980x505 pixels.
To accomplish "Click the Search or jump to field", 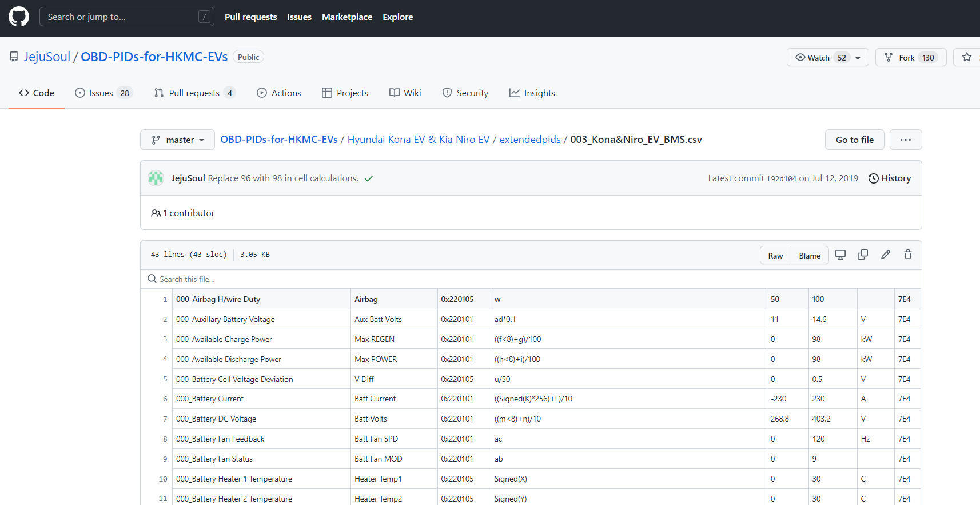I will (x=126, y=17).
